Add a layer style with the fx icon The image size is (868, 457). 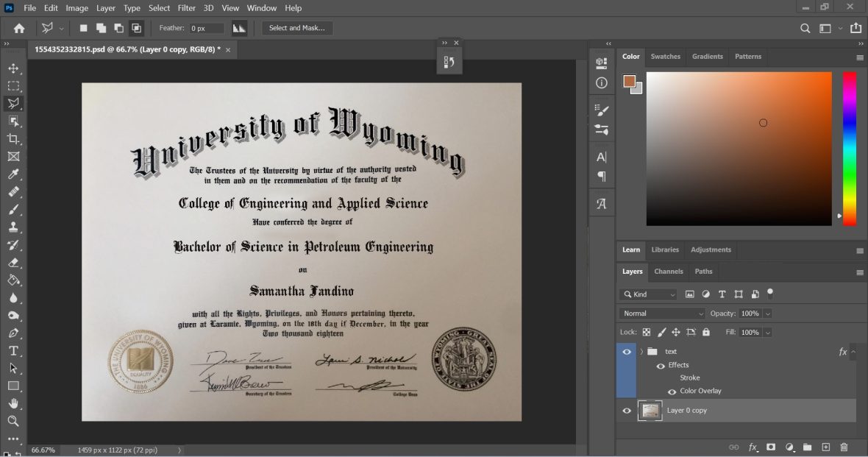point(753,447)
